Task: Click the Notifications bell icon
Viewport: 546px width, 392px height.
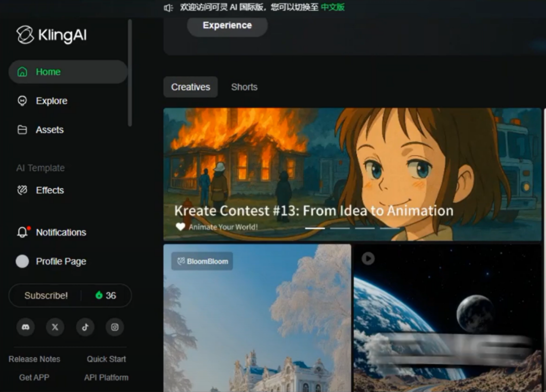Action: [x=22, y=232]
